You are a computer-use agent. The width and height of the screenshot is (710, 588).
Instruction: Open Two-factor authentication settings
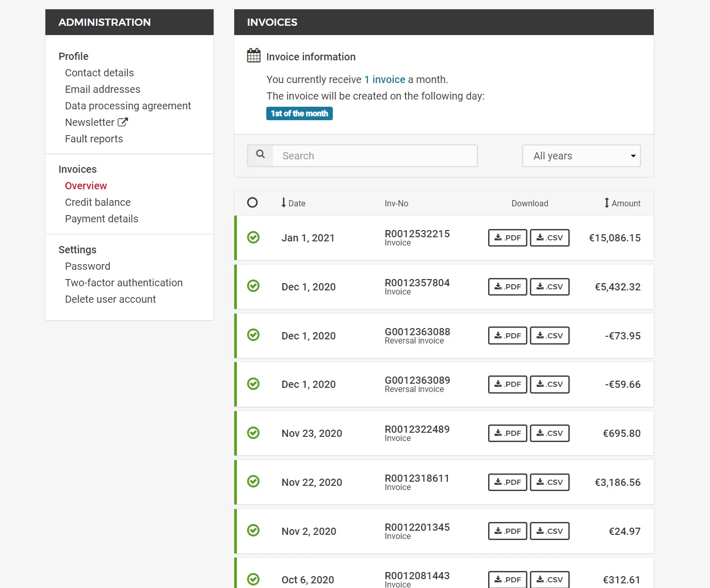(124, 283)
